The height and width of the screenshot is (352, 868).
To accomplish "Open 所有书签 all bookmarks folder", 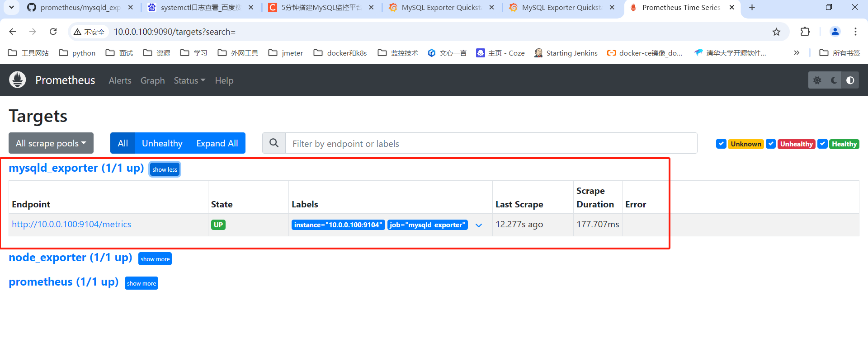I will (840, 53).
